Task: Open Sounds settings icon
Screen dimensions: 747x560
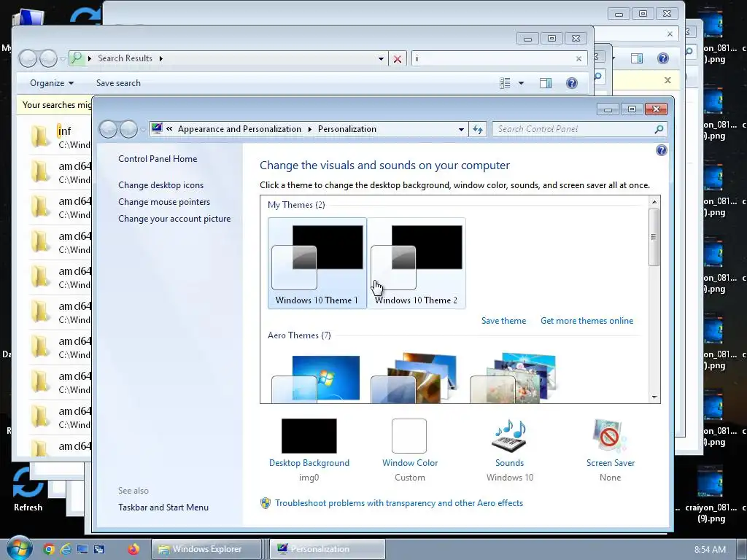Action: tap(509, 435)
